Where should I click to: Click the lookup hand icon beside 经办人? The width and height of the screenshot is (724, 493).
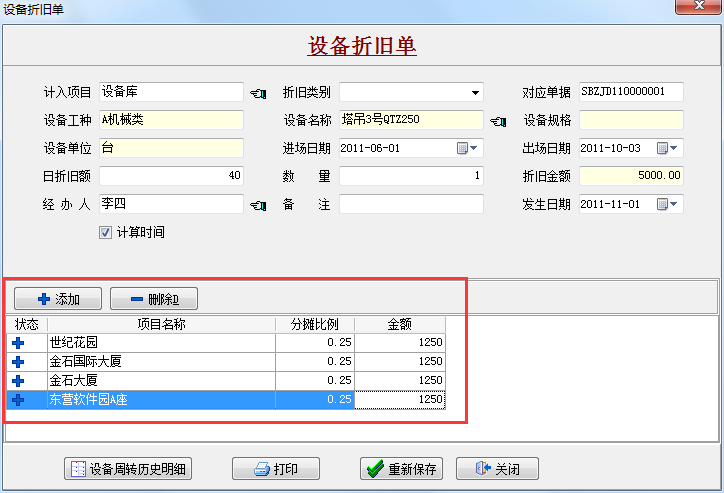[x=258, y=205]
